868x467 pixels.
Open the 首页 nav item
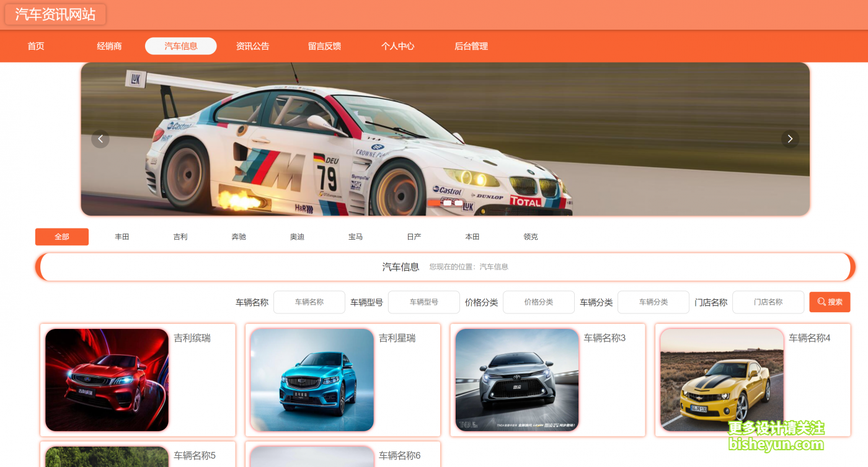click(36, 46)
